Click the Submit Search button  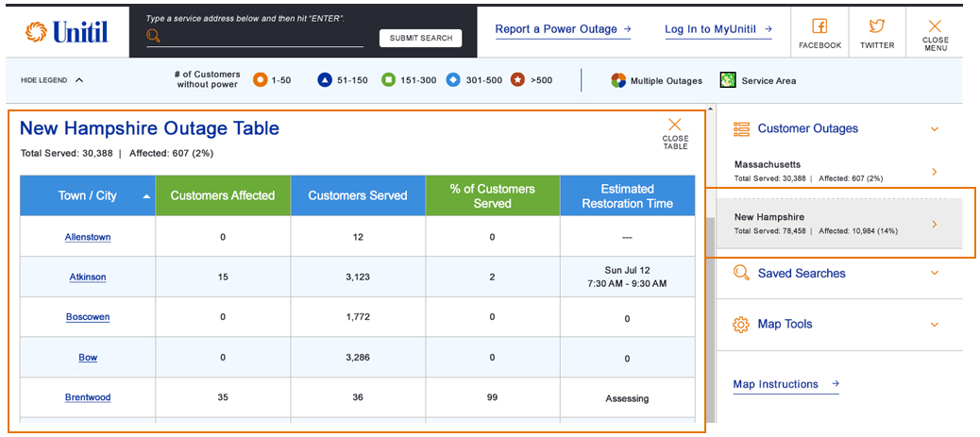(x=421, y=38)
